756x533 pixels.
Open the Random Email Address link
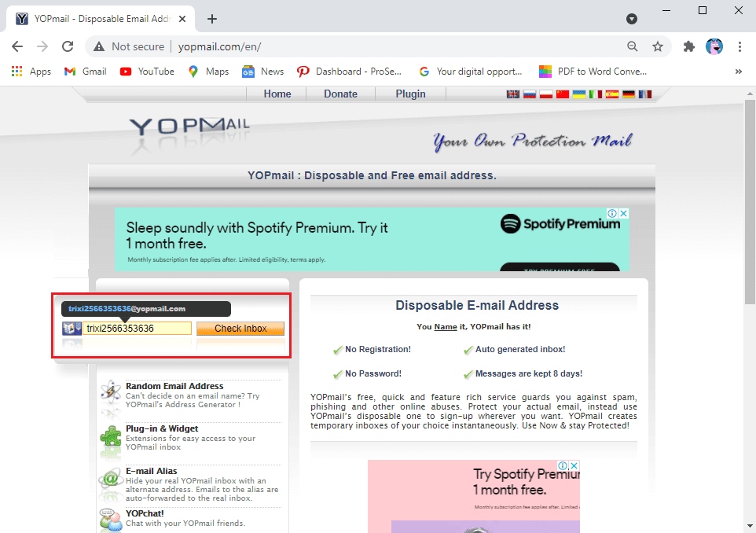(x=174, y=386)
